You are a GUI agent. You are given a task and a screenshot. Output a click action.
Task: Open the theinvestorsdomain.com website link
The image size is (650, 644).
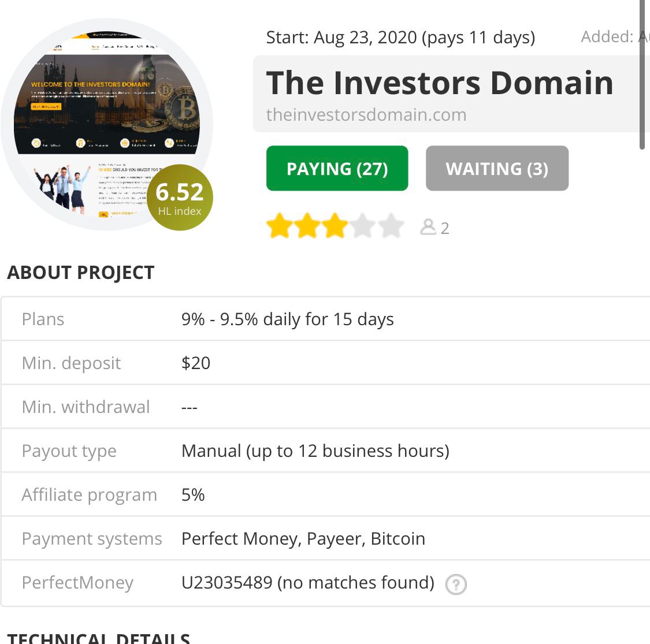click(366, 115)
